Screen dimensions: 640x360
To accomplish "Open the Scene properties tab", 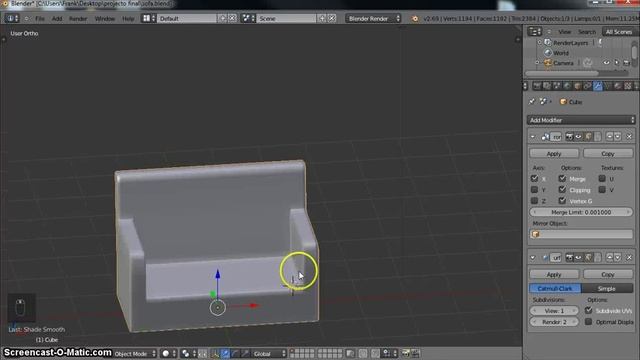I will pyautogui.click(x=557, y=86).
